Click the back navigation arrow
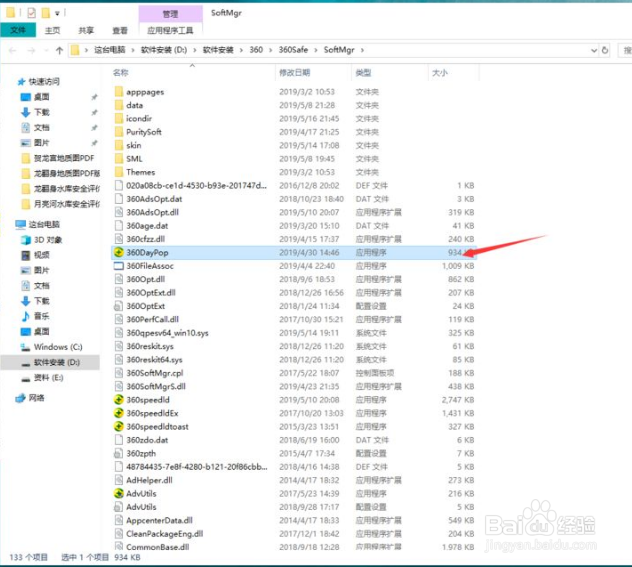632x567 pixels. 12,50
